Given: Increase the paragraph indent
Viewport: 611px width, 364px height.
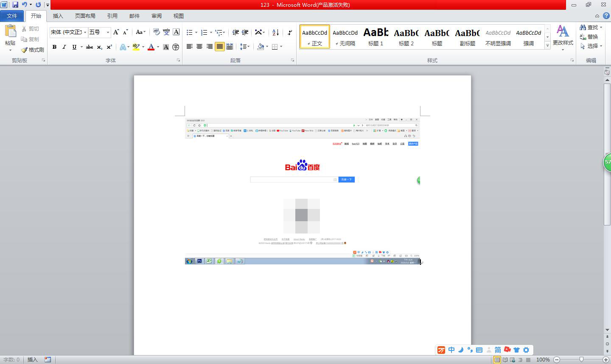Looking at the screenshot, I should click(245, 32).
